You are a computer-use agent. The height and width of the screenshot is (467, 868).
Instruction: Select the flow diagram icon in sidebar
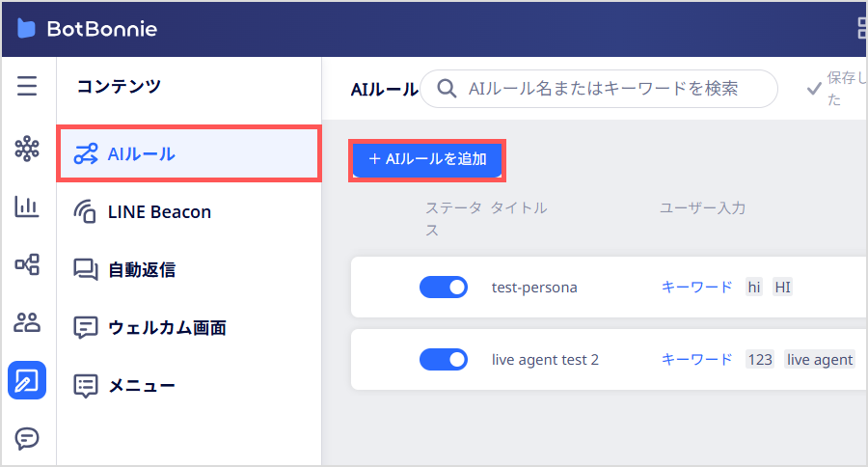[x=27, y=264]
